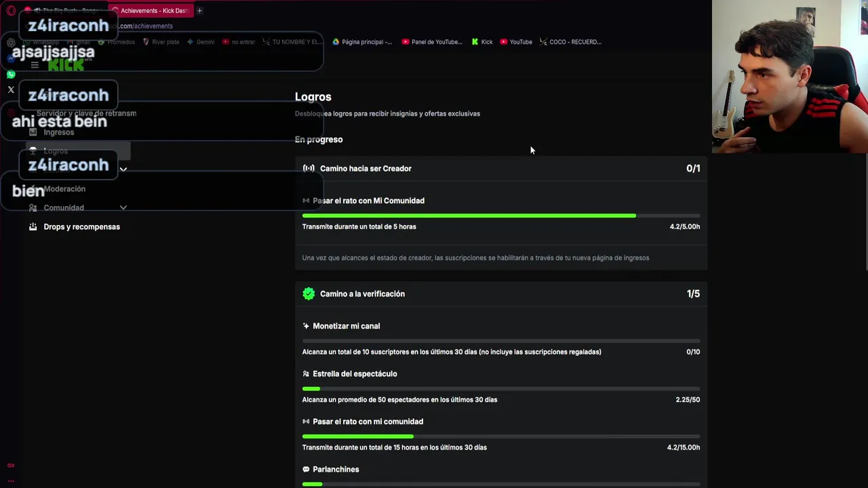Screen dimensions: 868x488
Task: Expand the Comunidad section chevron
Action: (123, 207)
